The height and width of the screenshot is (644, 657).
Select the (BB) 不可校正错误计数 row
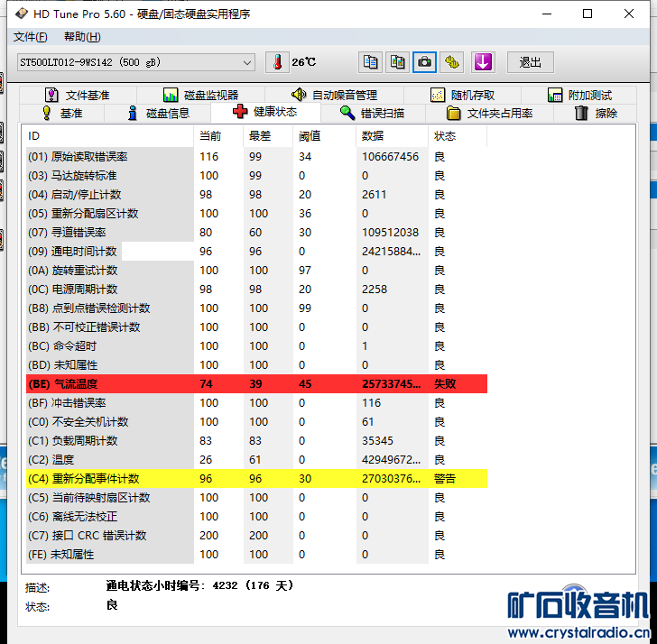click(x=256, y=327)
